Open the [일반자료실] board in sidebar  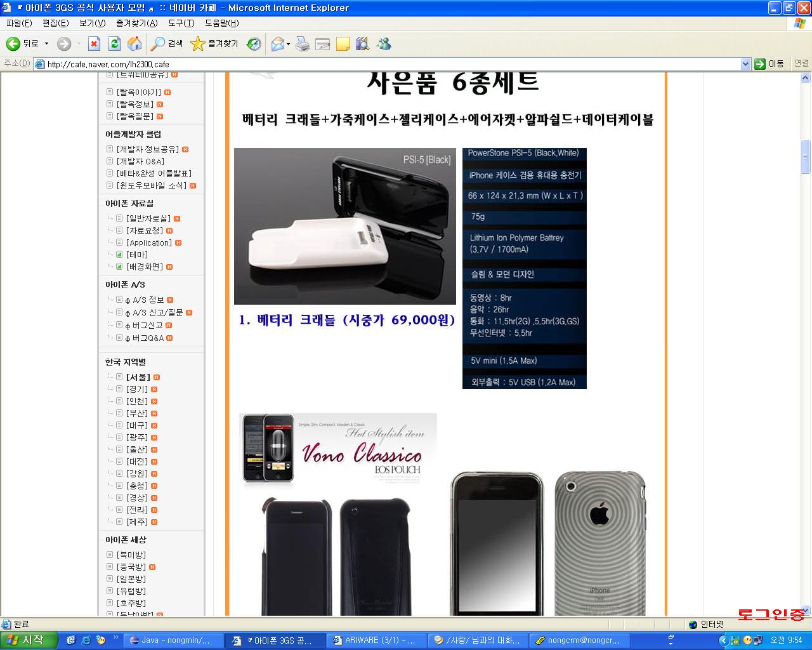click(x=148, y=218)
